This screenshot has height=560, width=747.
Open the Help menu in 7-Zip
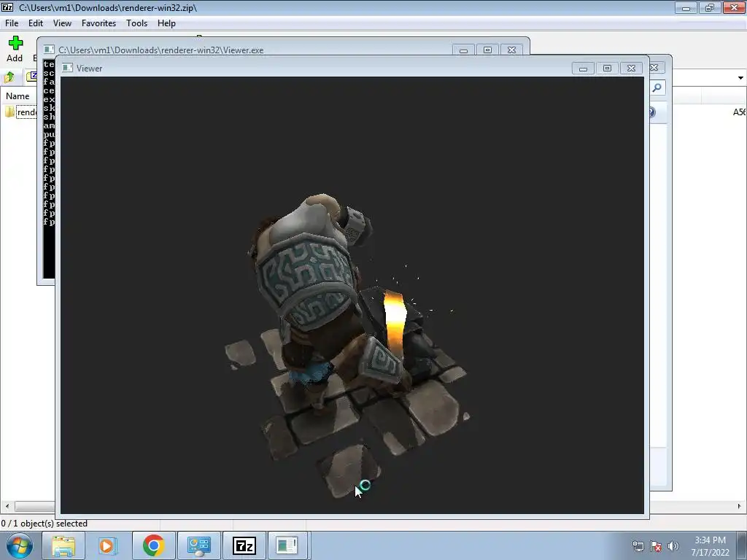[166, 23]
